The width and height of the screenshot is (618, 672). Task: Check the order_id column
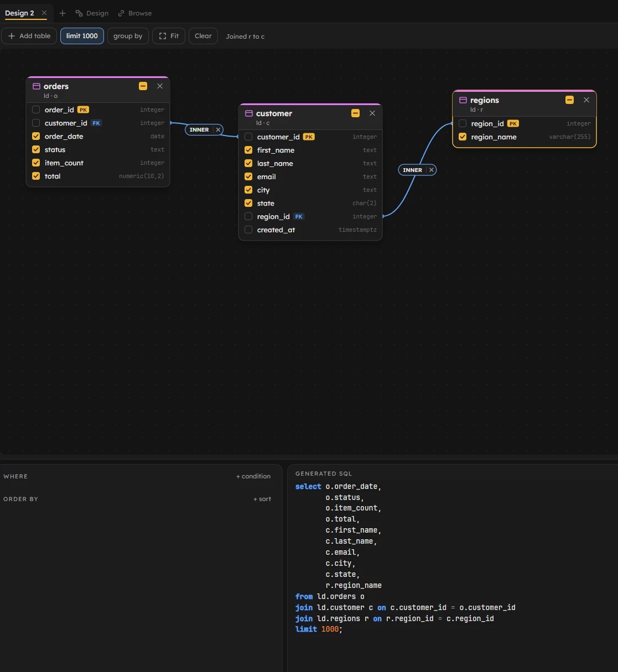[x=36, y=110]
